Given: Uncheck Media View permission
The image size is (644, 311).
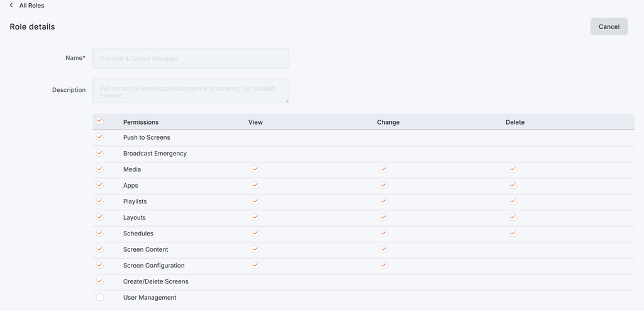Looking at the screenshot, I should click(x=255, y=169).
